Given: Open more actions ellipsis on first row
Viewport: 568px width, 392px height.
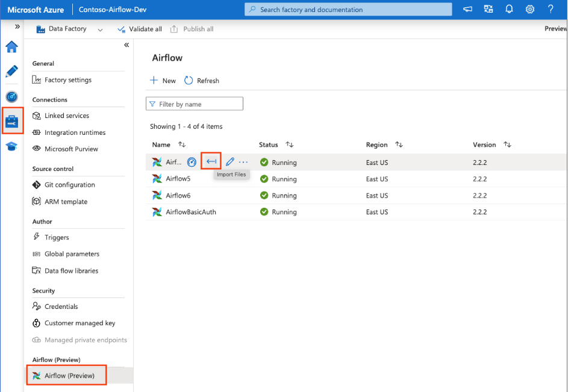Looking at the screenshot, I should (x=243, y=162).
